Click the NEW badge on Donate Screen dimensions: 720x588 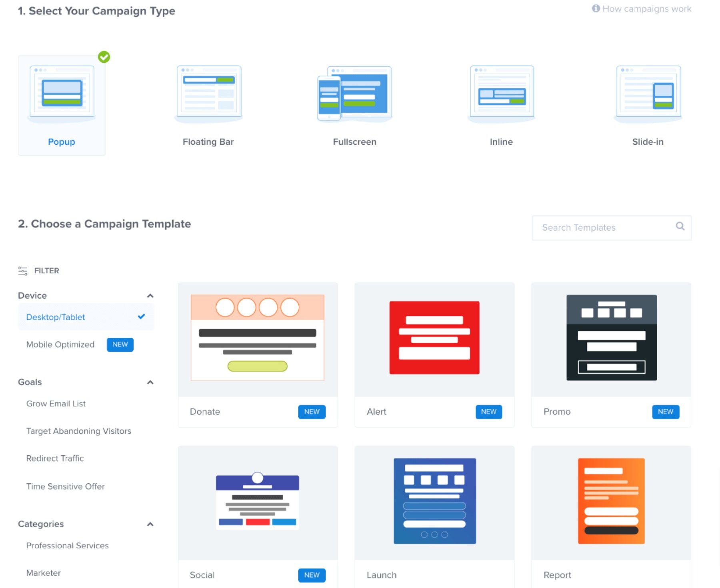[x=312, y=412]
